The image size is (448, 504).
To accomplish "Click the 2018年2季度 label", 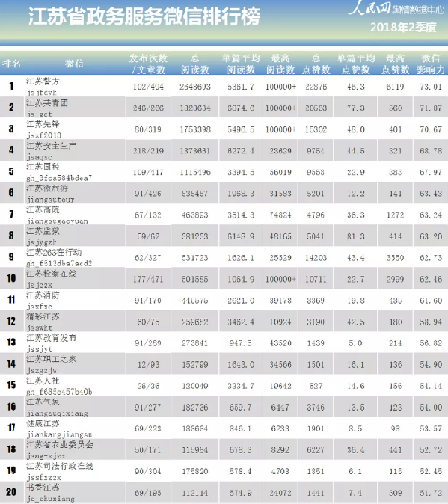I will [403, 28].
